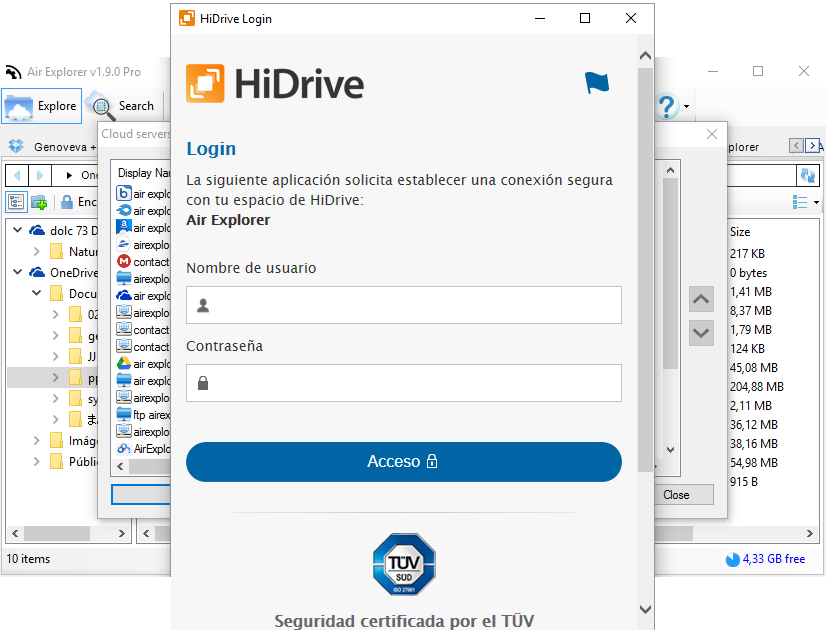Viewport: 826px width, 630px height.
Task: Click the list view mode icon in right pane
Action: pyautogui.click(x=800, y=202)
